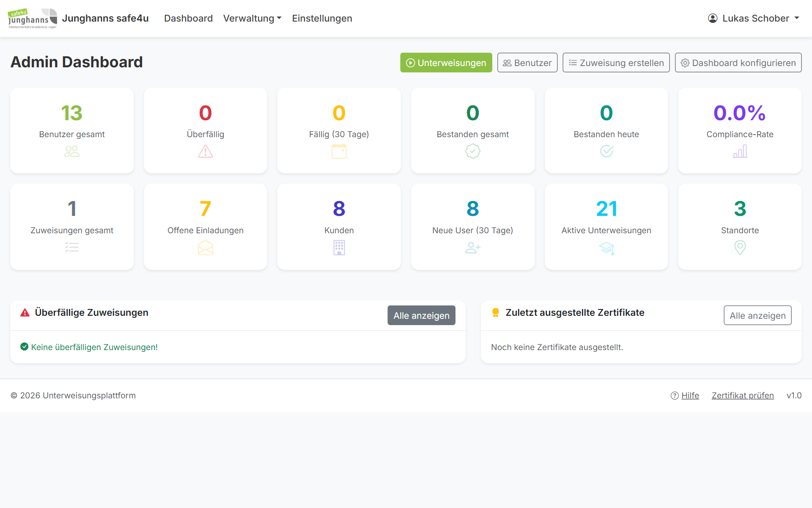812x508 pixels.
Task: Click the users icon under Benutzer gesamt
Action: pyautogui.click(x=72, y=151)
